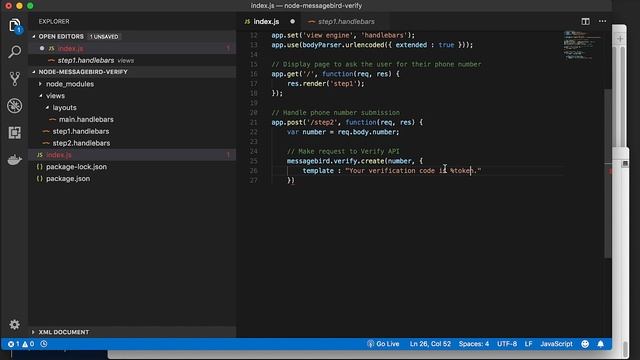Click Ln 26, Col 52 to go to line
The image size is (640, 360).
[x=430, y=344]
